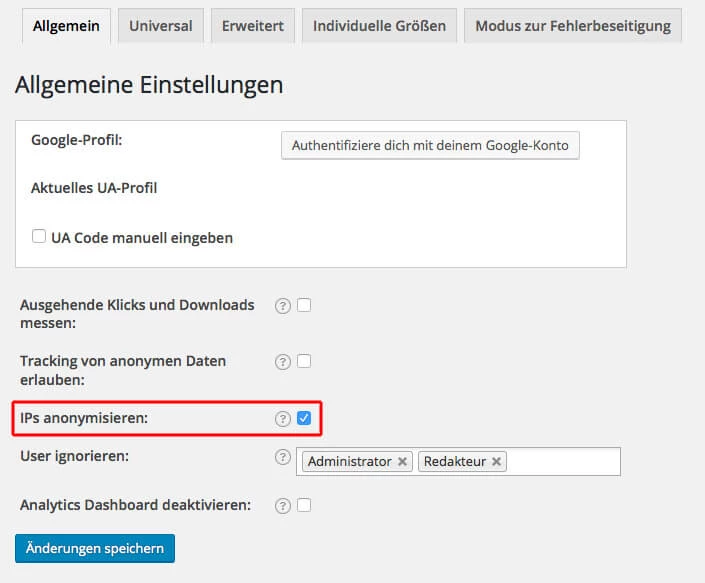The image size is (705, 583).
Task: Tick Analytics Dashboard deaktivieren checkbox
Action: (304, 505)
